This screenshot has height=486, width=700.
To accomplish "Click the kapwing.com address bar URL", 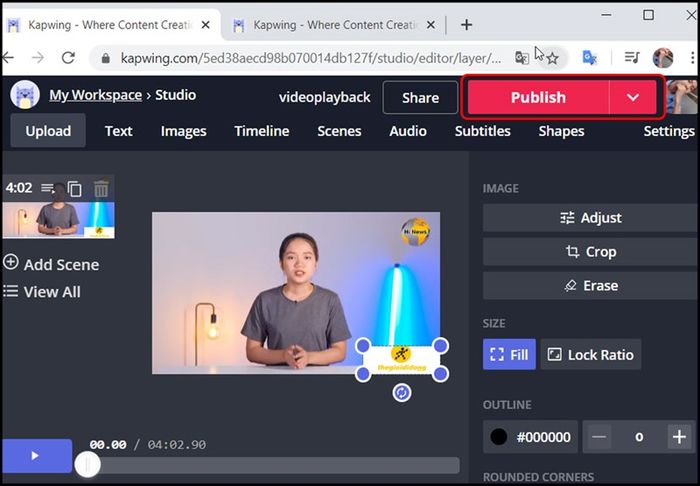I will click(311, 58).
